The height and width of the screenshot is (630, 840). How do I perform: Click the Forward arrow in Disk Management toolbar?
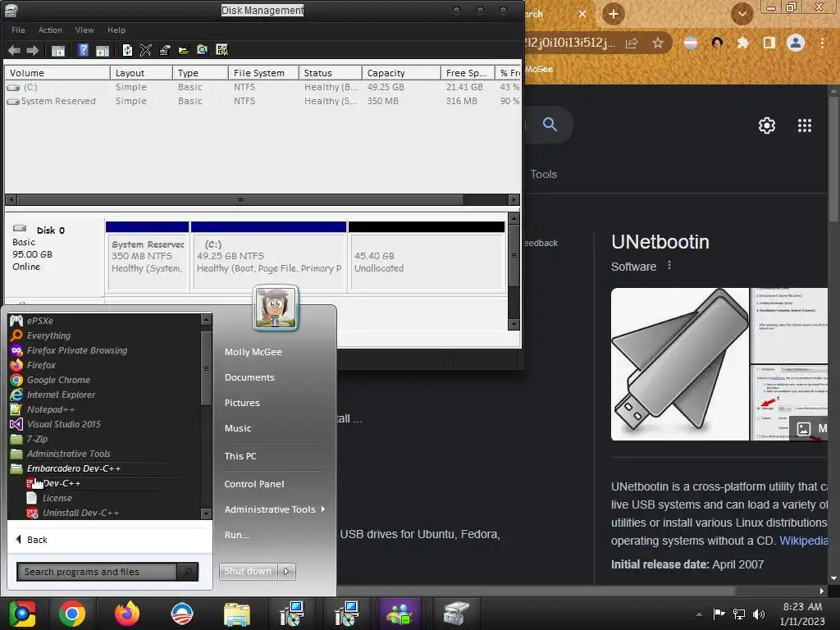[33, 50]
